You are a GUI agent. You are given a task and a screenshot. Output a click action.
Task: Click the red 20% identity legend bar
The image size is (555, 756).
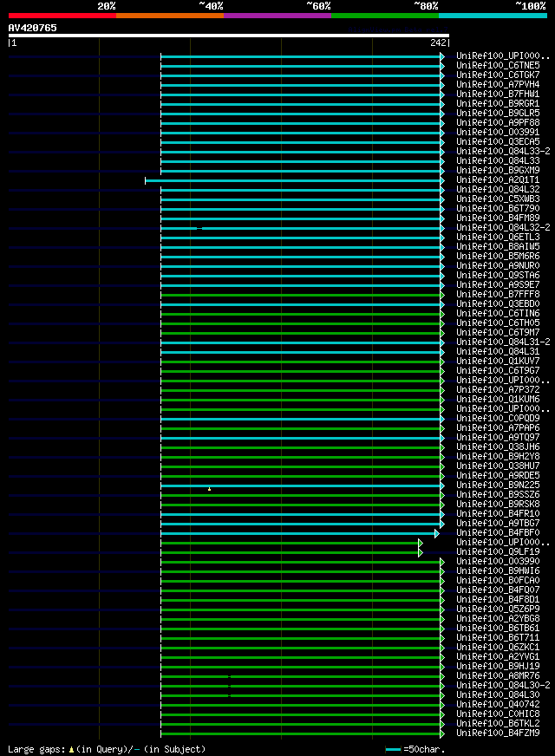pyautogui.click(x=62, y=16)
